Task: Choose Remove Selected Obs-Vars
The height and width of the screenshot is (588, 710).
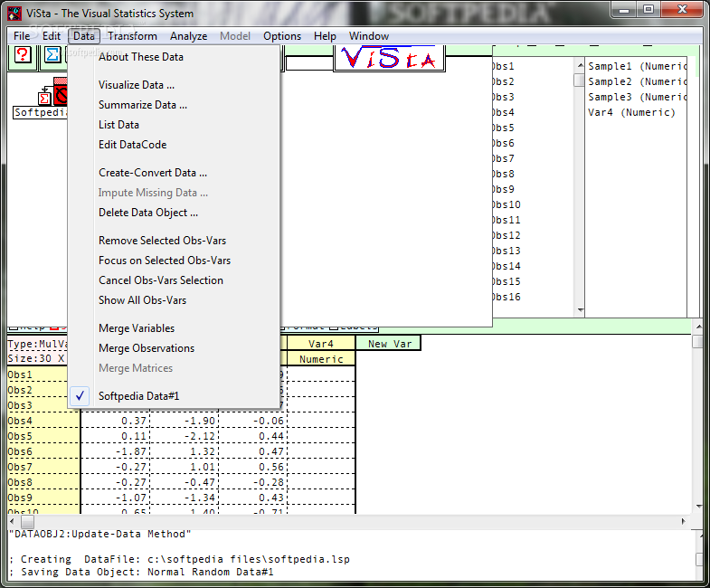Action: (174, 241)
